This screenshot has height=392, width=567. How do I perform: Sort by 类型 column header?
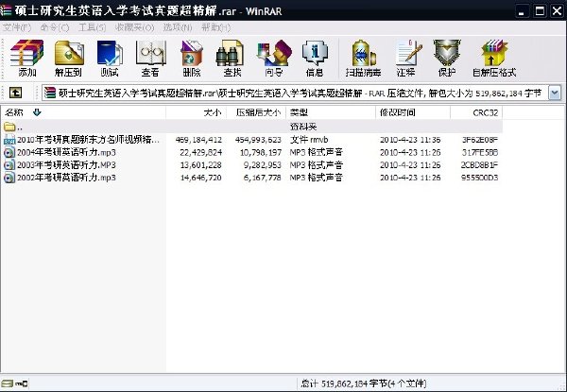(331, 112)
